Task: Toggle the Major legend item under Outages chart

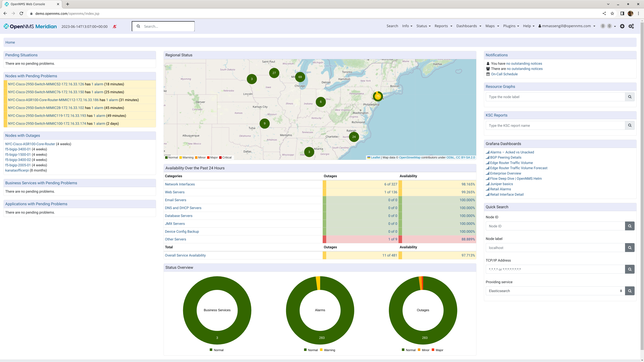Action: [439, 350]
